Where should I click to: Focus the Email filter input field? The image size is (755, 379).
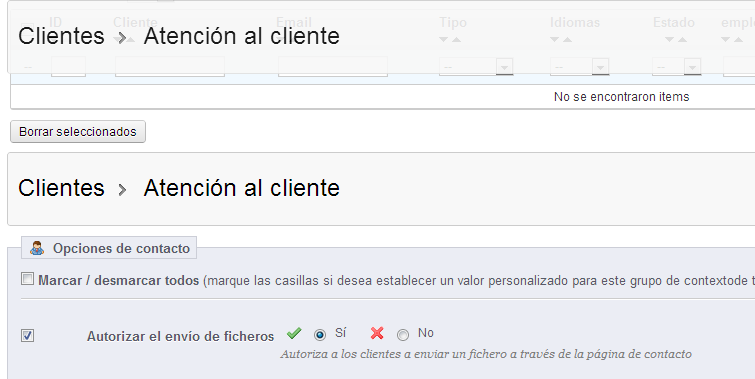(x=333, y=66)
